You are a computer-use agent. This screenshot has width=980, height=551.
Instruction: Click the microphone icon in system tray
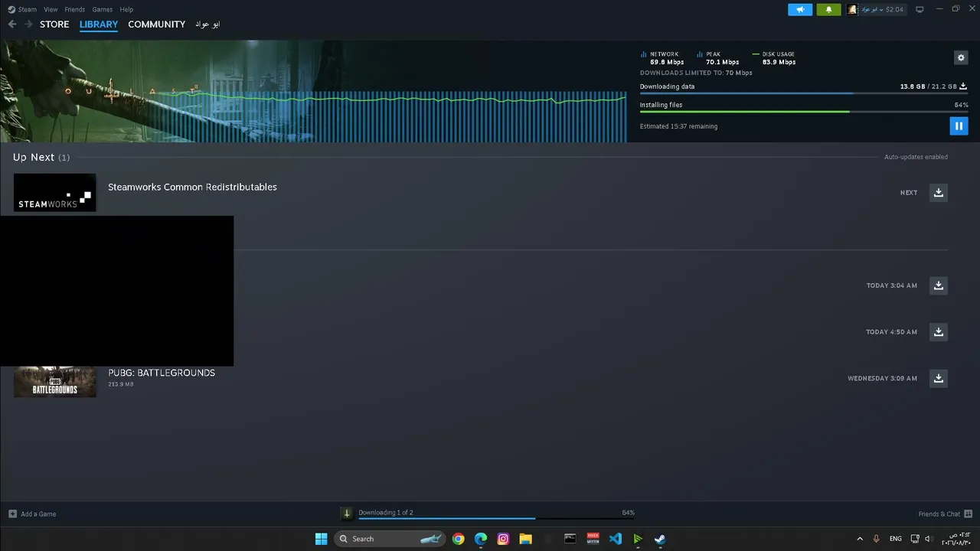[x=876, y=539]
